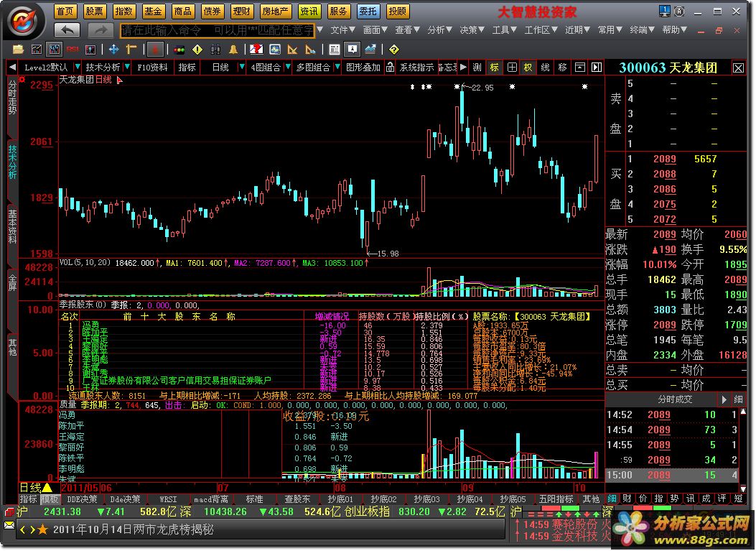This screenshot has height=551, width=756.
Task: Click the yellow exclamation warning icon
Action: pos(197,50)
